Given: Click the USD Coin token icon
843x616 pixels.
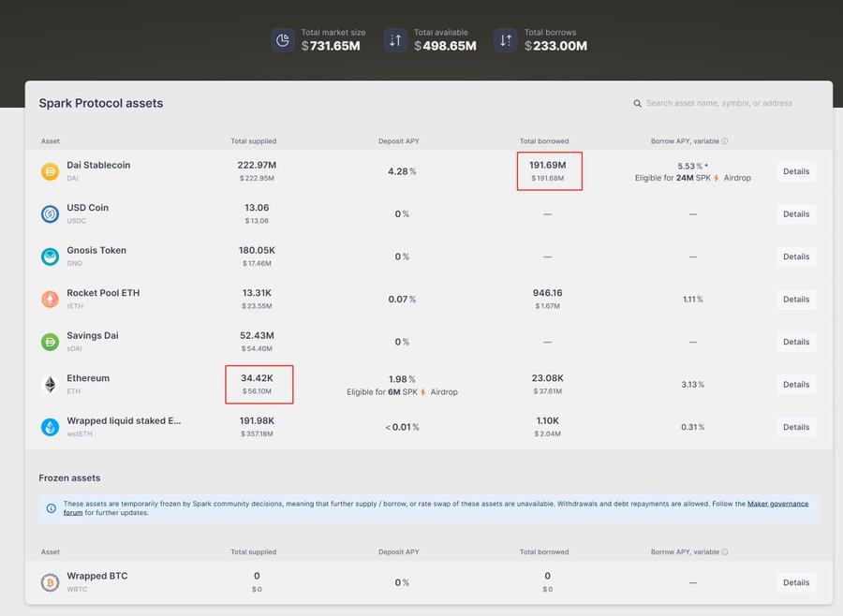Looking at the screenshot, I should (50, 214).
